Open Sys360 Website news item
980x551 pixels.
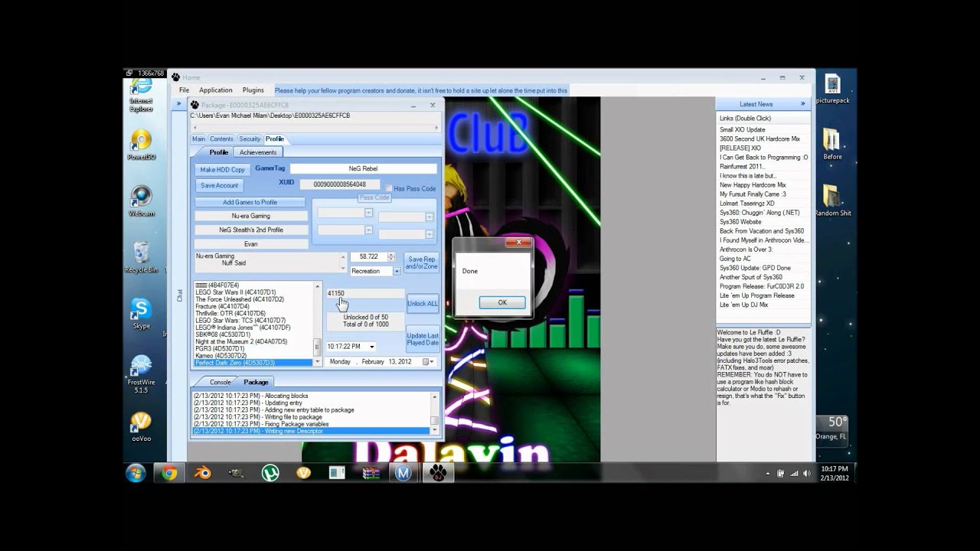click(x=740, y=222)
